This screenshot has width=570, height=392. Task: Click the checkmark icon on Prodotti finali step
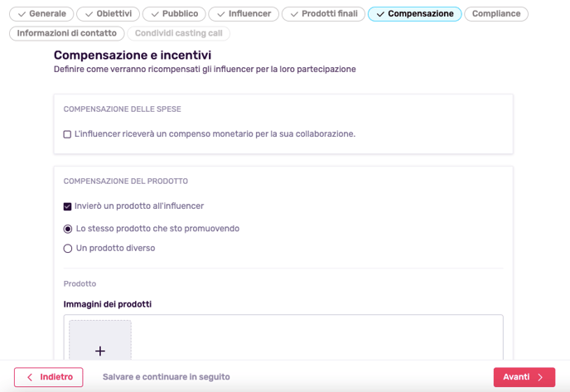pos(294,14)
